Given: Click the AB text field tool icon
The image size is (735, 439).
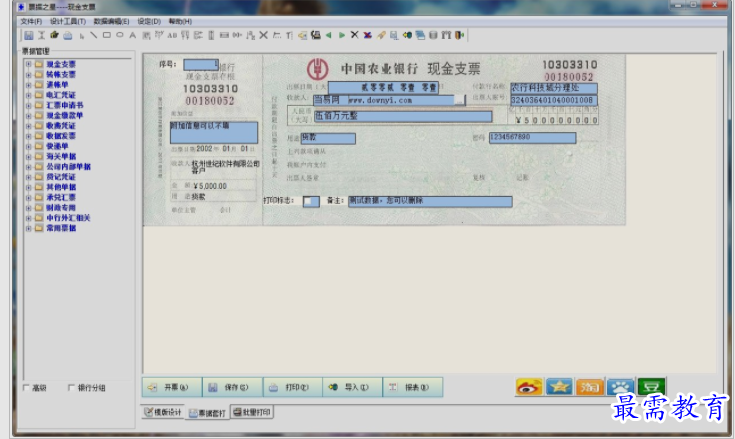Looking at the screenshot, I should coord(172,35).
